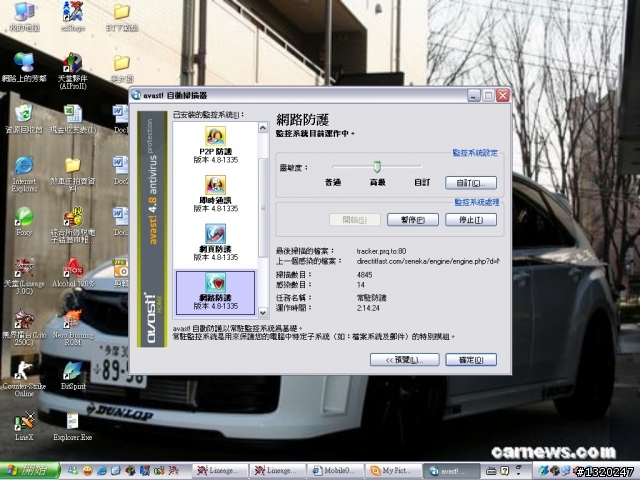Click the 開始 Start button
This screenshot has height=480, width=640.
coord(29,471)
